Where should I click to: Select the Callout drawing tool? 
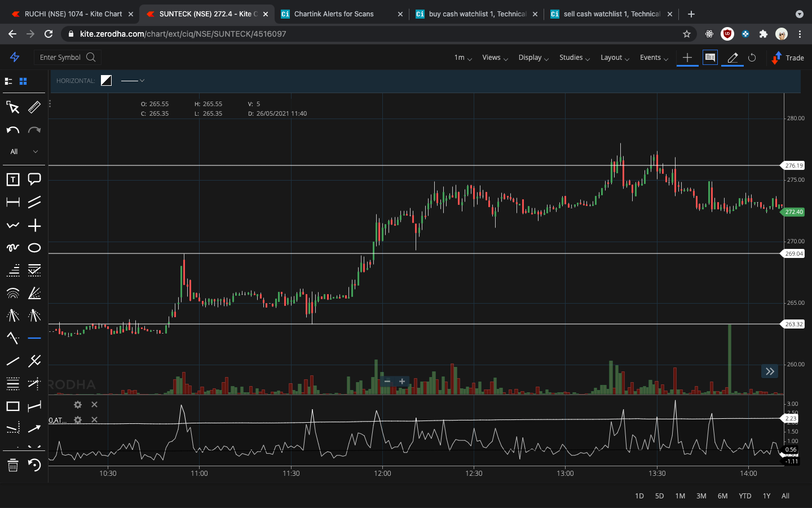click(x=34, y=179)
